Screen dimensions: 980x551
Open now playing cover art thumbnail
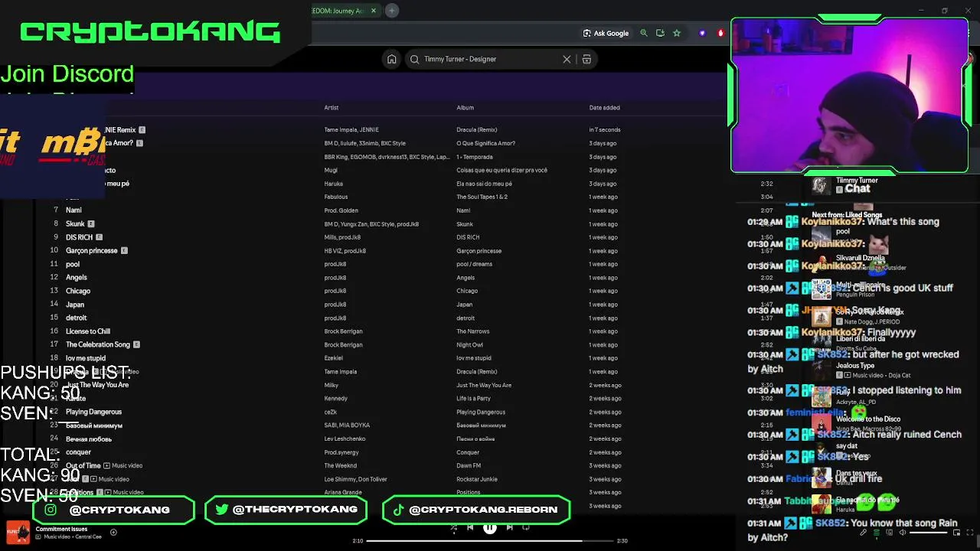[18, 533]
